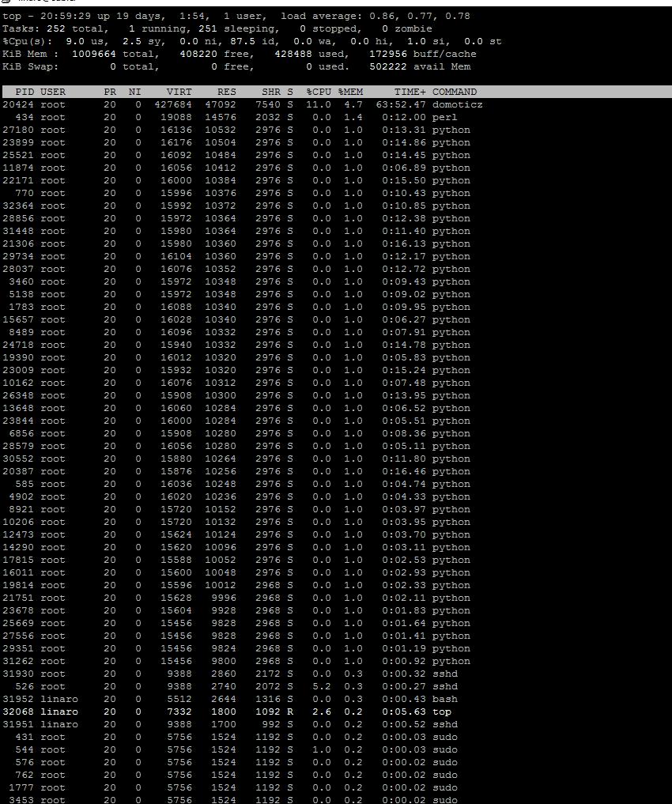Select PID 19390 in the list
The width and height of the screenshot is (672, 804).
click(18, 357)
